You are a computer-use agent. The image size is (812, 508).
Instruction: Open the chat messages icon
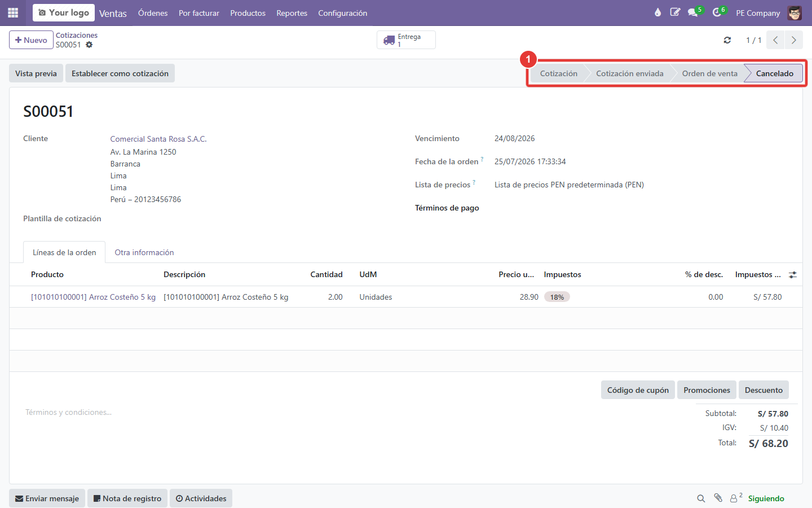693,12
